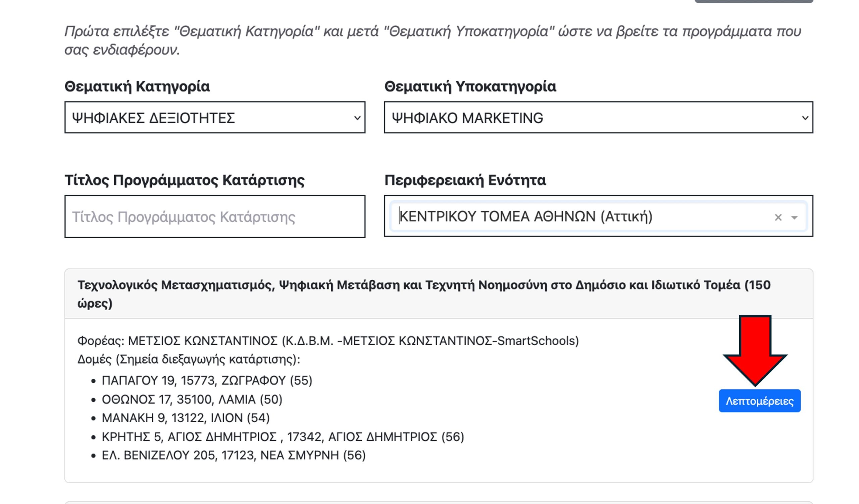The height and width of the screenshot is (504, 859).
Task: Expand the ΨΗΦΙΑΚΟ MARKETING subcategory chevron
Action: (805, 118)
